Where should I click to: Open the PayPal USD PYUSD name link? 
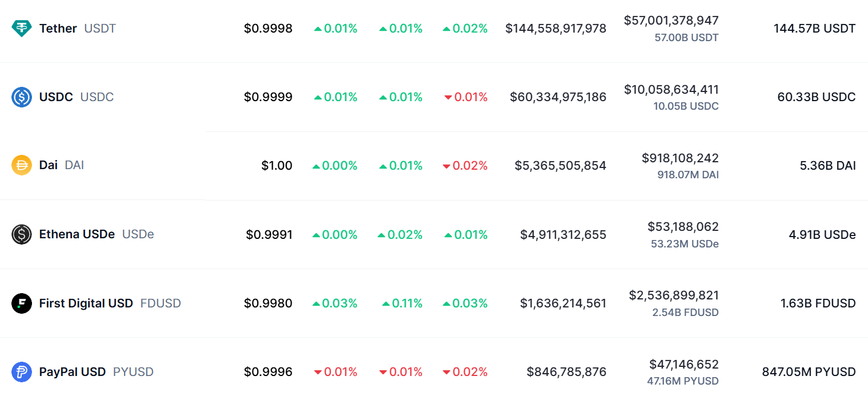pyautogui.click(x=96, y=372)
